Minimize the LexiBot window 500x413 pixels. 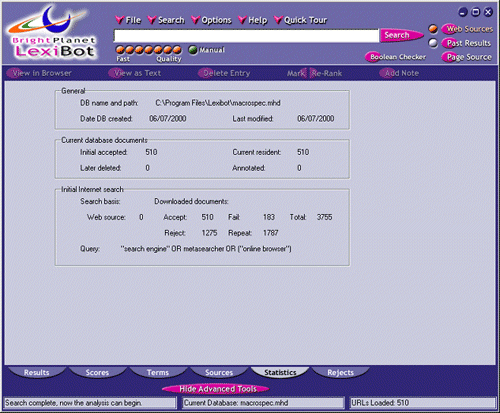point(463,12)
